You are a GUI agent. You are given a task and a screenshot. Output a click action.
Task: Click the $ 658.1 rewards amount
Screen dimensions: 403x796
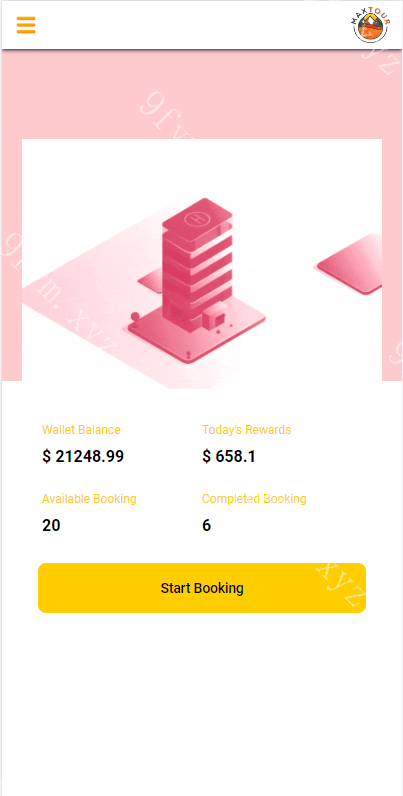[x=228, y=456]
